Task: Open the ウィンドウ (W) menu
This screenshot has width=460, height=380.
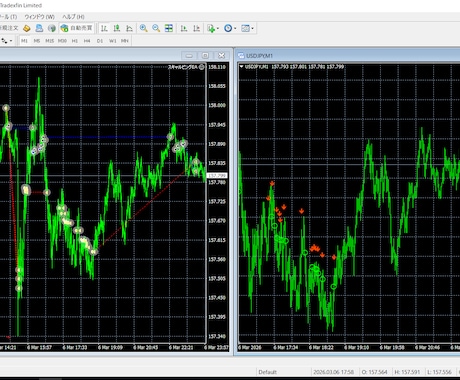Action: point(39,17)
